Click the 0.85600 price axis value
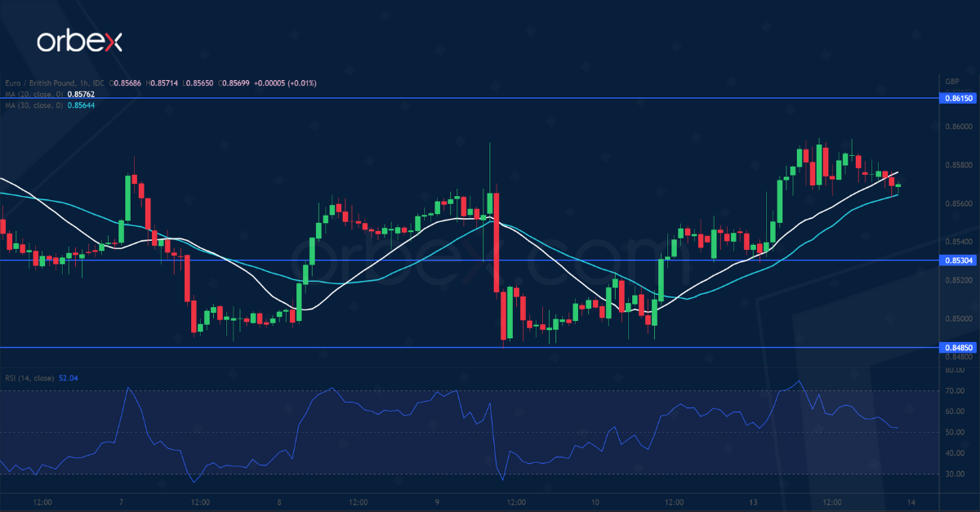The height and width of the screenshot is (512, 980). 960,203
